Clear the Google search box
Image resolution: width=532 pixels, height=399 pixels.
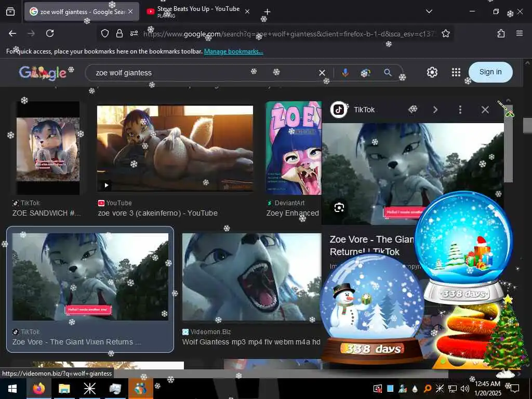click(322, 73)
